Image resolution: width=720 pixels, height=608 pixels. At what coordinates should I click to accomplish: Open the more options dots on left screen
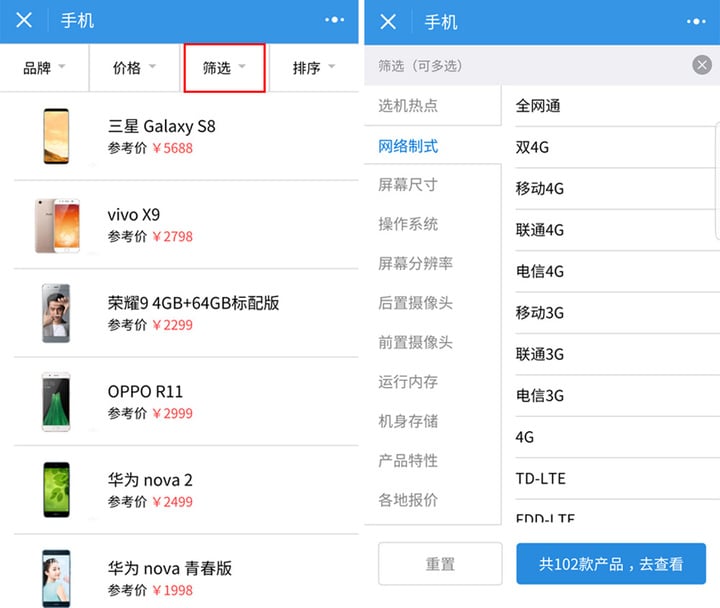[334, 20]
